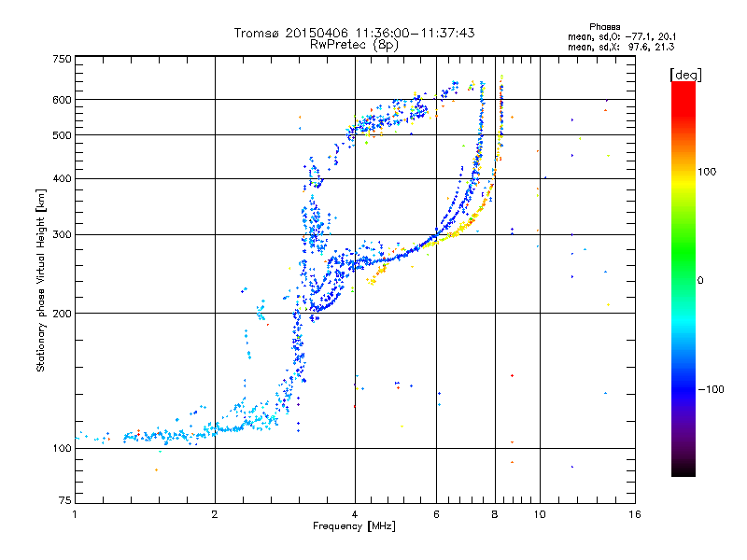Click the 'RwPretec (8p)' subtitle

(354, 45)
